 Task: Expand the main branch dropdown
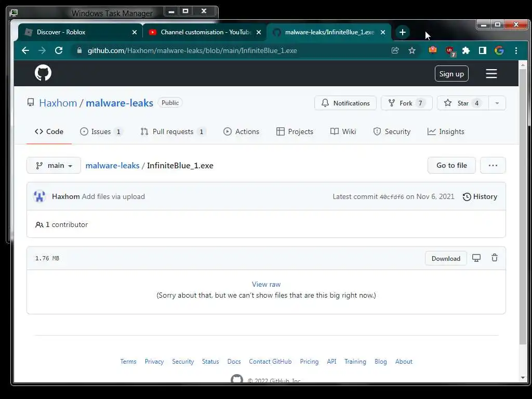(x=54, y=165)
